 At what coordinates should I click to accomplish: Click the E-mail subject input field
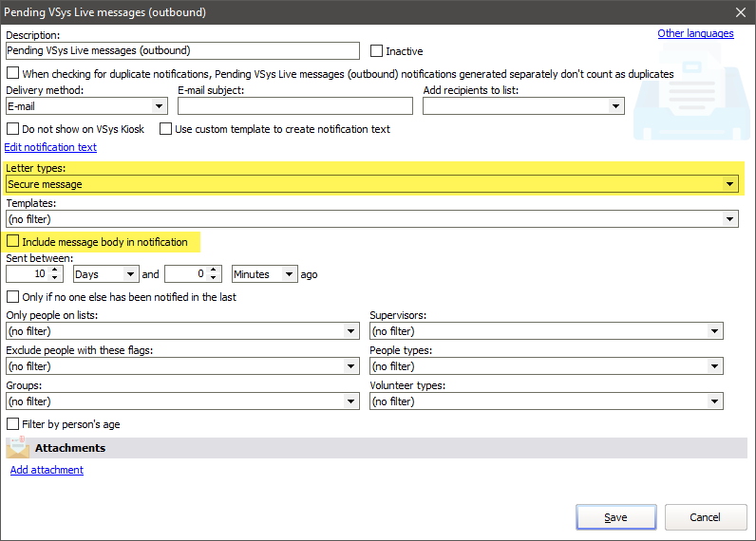click(x=294, y=106)
